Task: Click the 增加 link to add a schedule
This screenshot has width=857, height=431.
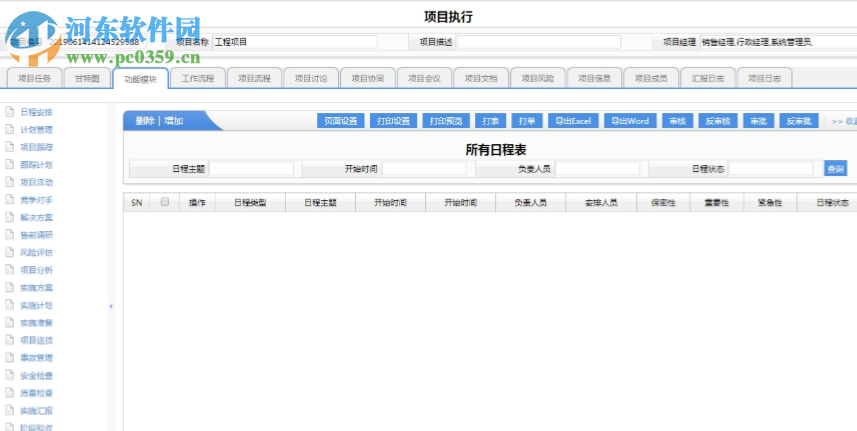Action: point(174,121)
